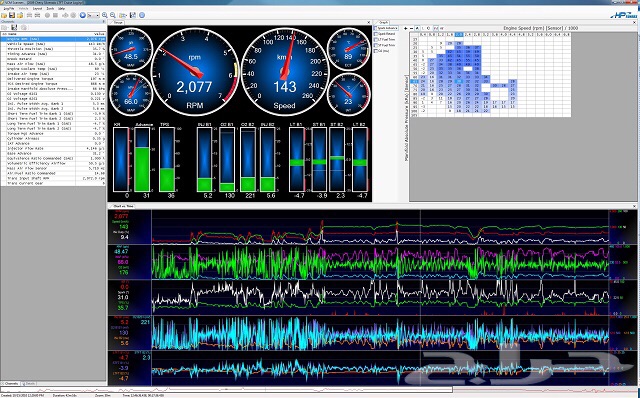Click the grayed-out record circle in the toolbar

point(47,15)
